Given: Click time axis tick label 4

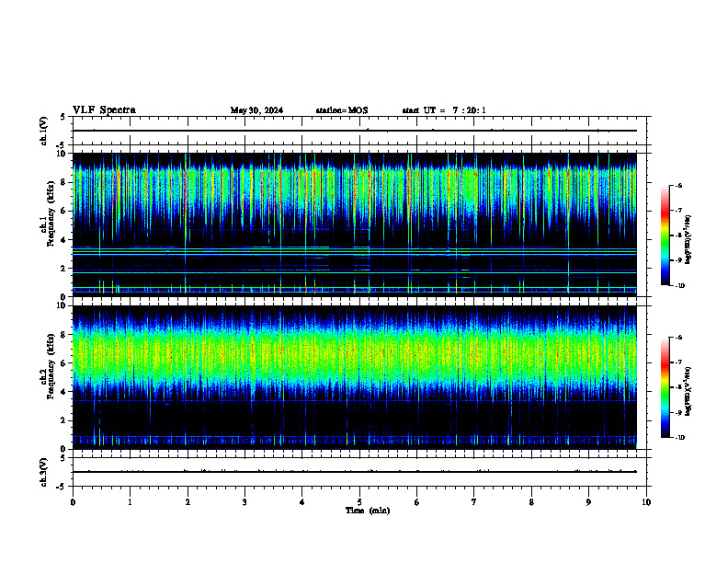Looking at the screenshot, I should coord(302,502).
